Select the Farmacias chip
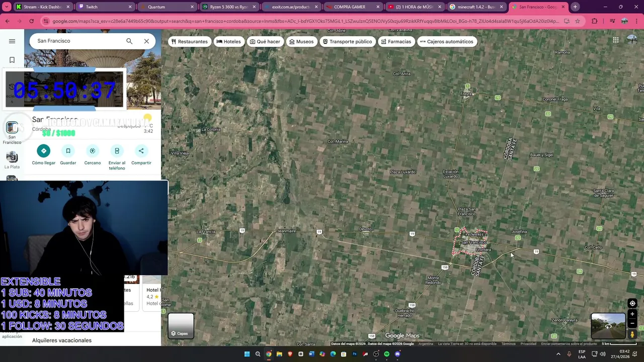 pos(396,42)
